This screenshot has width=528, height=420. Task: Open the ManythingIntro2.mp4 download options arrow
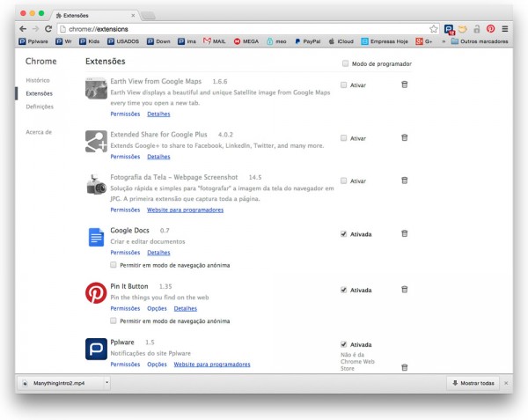coord(106,383)
